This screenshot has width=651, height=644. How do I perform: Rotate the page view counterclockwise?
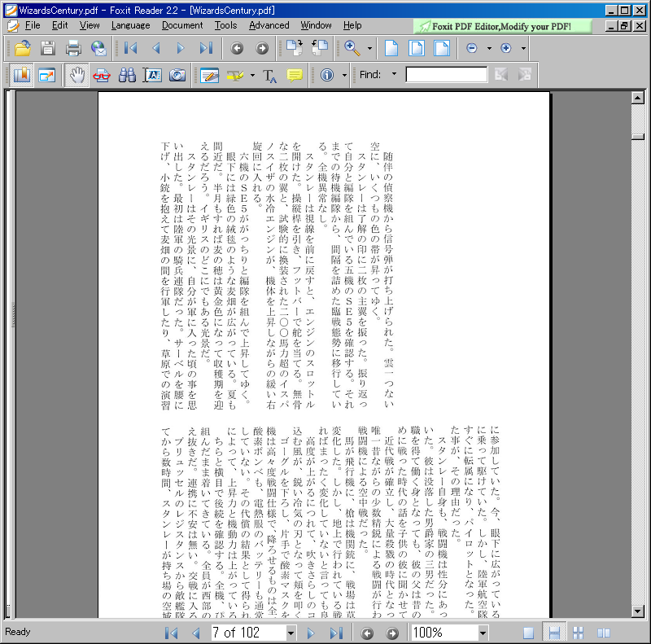(x=320, y=48)
